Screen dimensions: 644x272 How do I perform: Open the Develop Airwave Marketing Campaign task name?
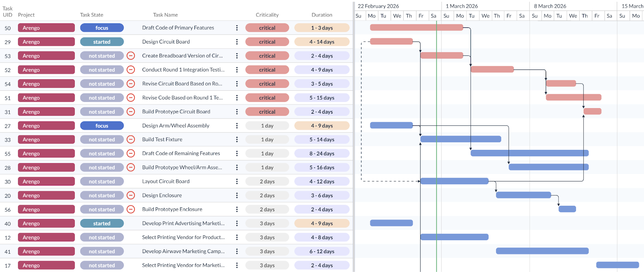[183, 252]
